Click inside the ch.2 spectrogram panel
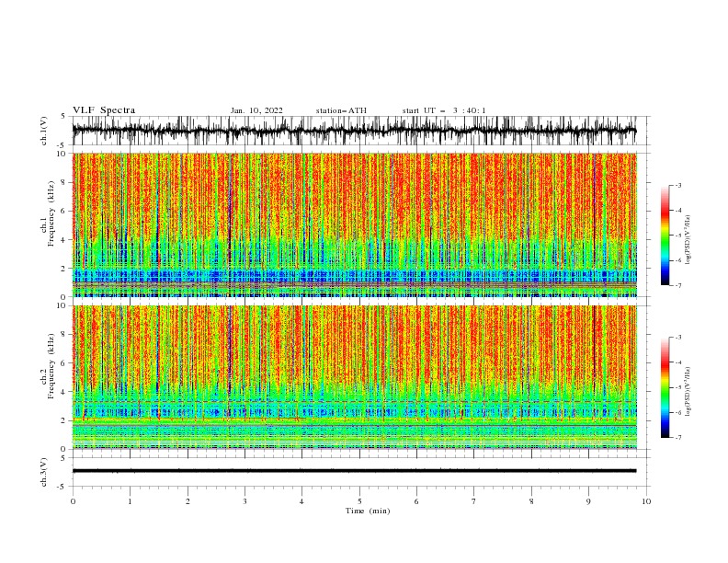Viewport: 728px width, 563px height. click(x=355, y=377)
